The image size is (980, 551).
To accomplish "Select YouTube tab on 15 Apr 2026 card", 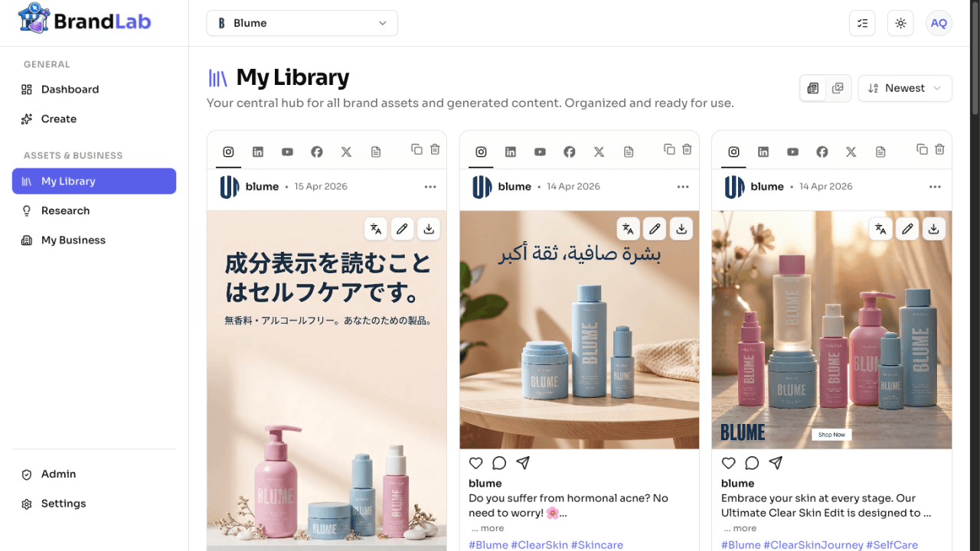I will pos(287,152).
